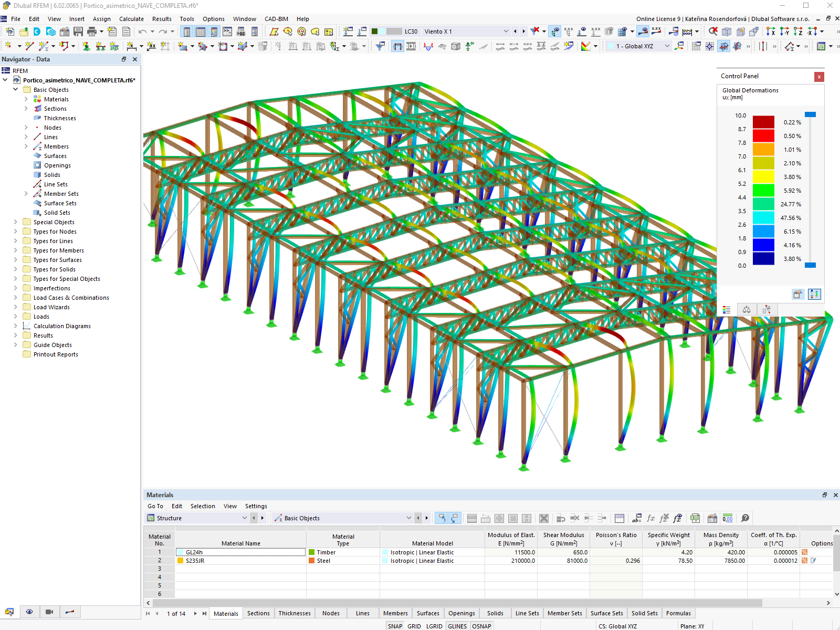Click the Save file icon in toolbar
Screen dimensions: 840x630
pyautogui.click(x=78, y=31)
